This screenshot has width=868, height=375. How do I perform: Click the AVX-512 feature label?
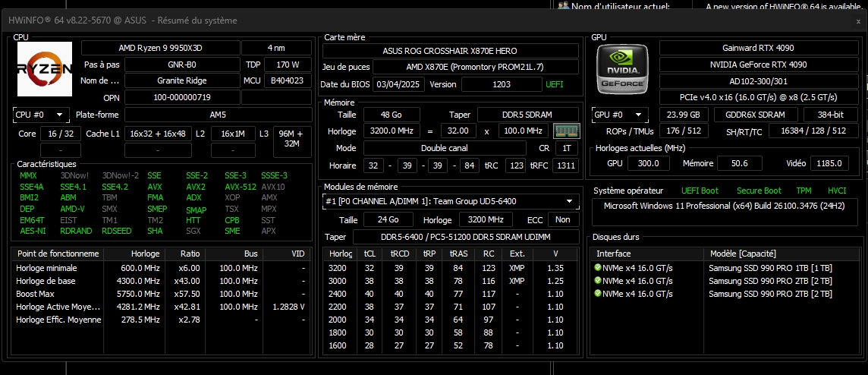(x=241, y=187)
